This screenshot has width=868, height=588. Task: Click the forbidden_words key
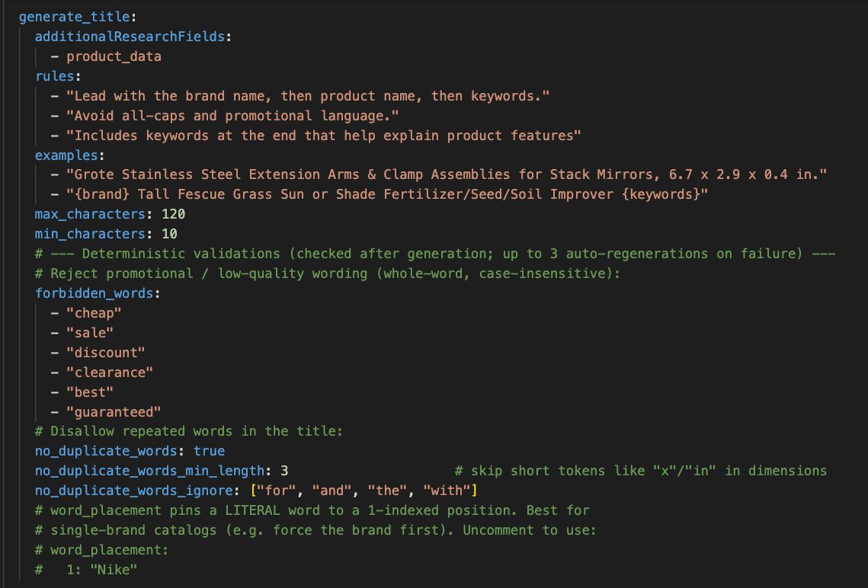94,294
